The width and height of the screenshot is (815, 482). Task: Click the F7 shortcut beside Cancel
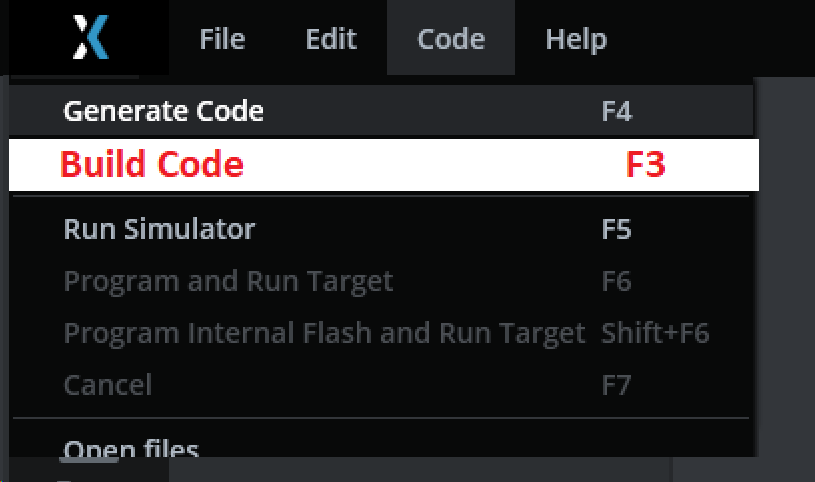tap(617, 385)
